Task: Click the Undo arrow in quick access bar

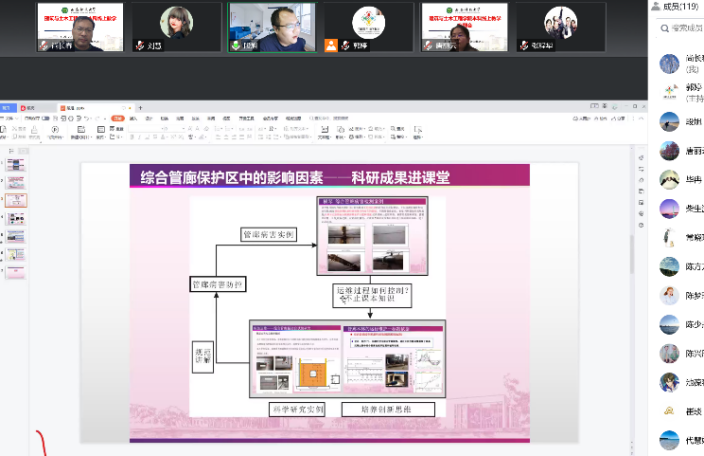Action: [x=87, y=118]
